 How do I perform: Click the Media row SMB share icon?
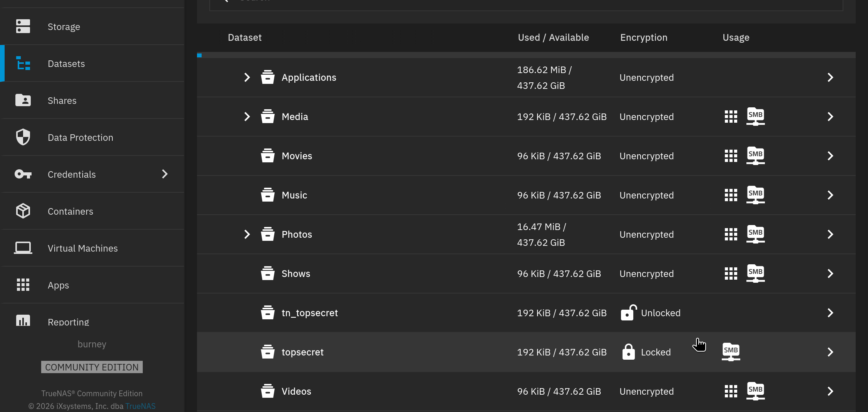(756, 117)
